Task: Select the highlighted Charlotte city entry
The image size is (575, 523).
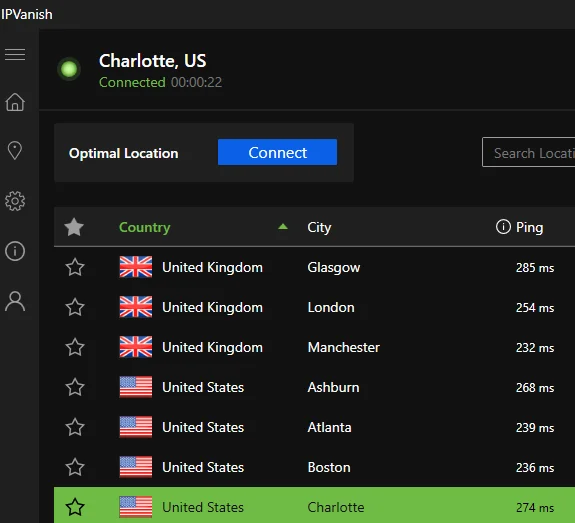Action: pos(336,507)
